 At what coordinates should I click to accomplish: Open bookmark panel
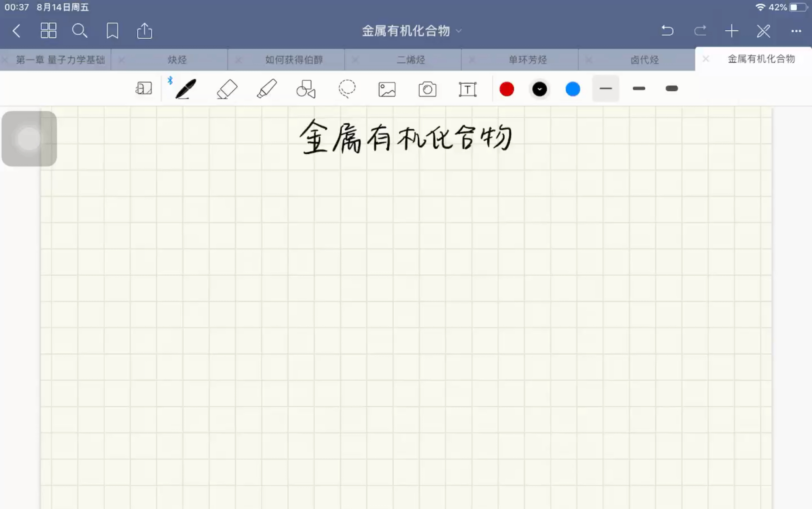point(112,31)
